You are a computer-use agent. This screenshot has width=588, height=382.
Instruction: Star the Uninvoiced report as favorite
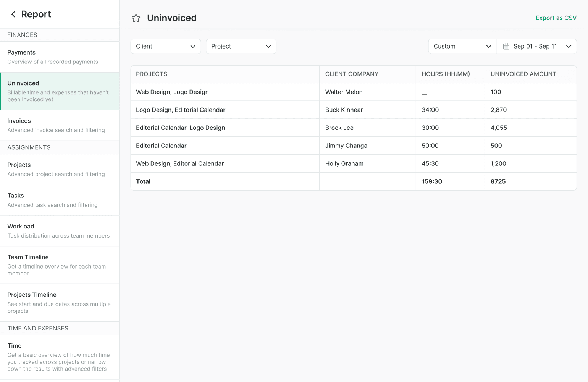[136, 18]
